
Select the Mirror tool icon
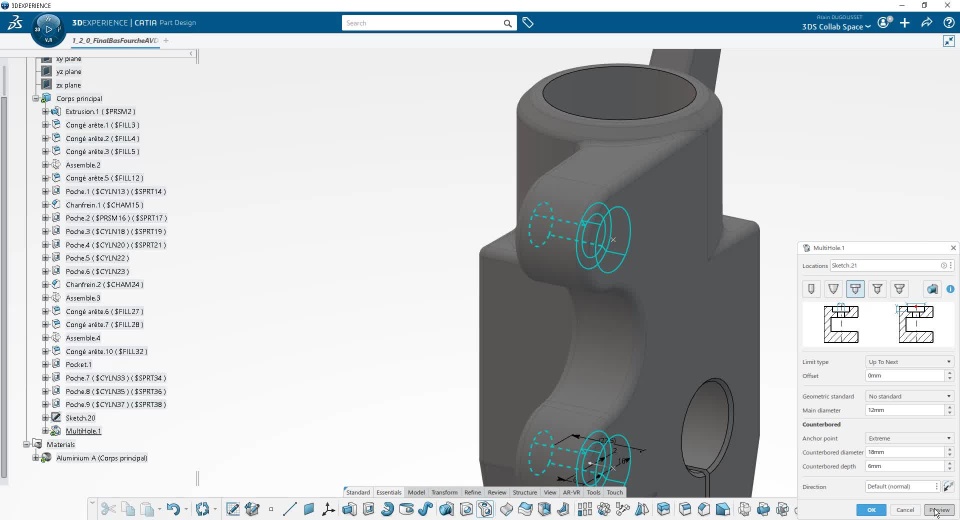[x=642, y=509]
